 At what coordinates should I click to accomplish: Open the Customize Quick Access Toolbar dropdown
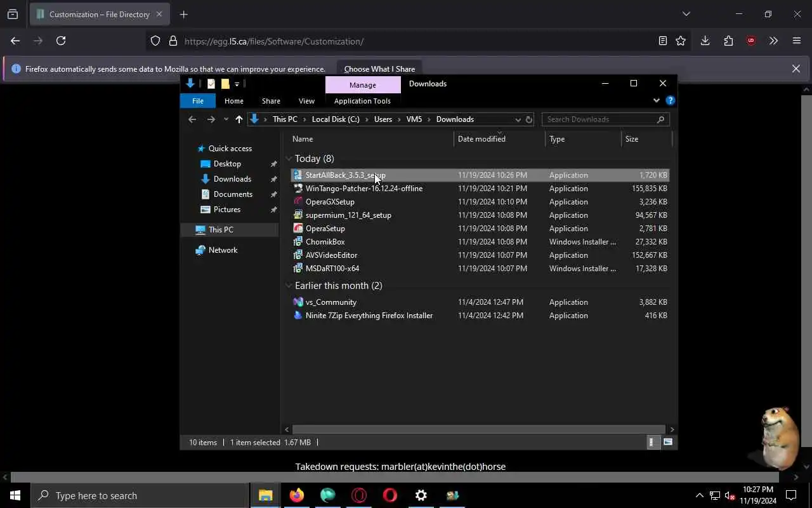(x=237, y=84)
